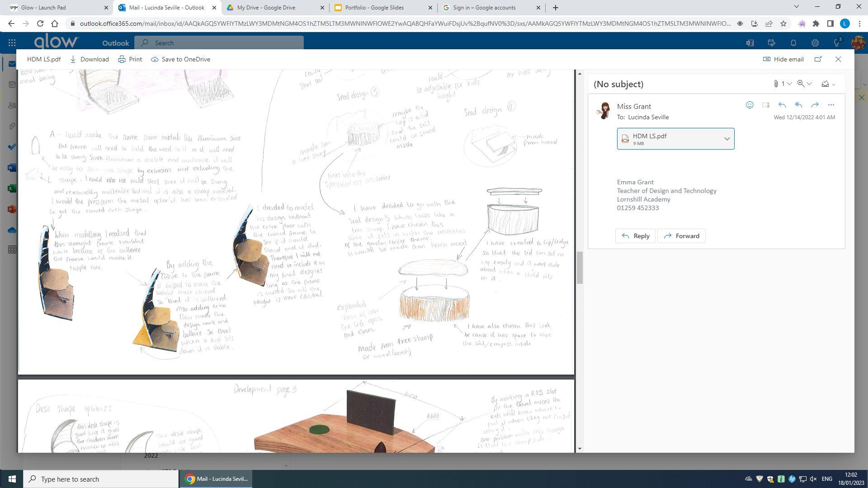The width and height of the screenshot is (868, 488).
Task: Click the Windows taskbar search box
Action: (101, 479)
